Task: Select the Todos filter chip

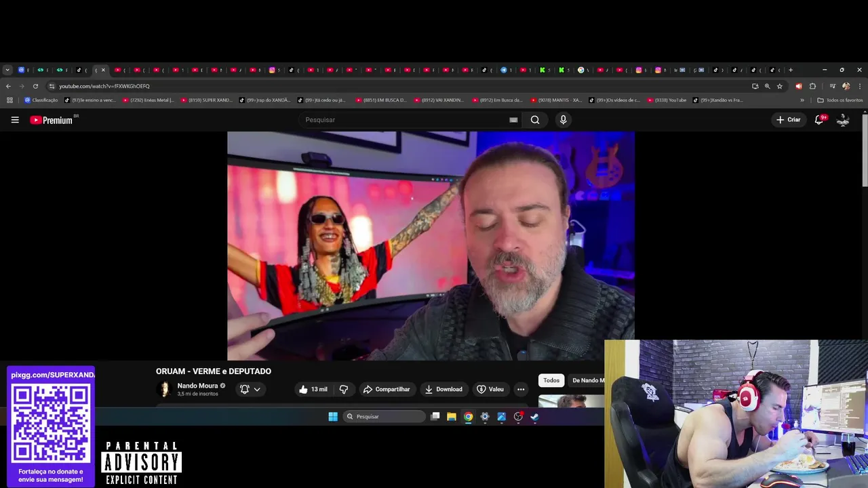Action: click(551, 380)
